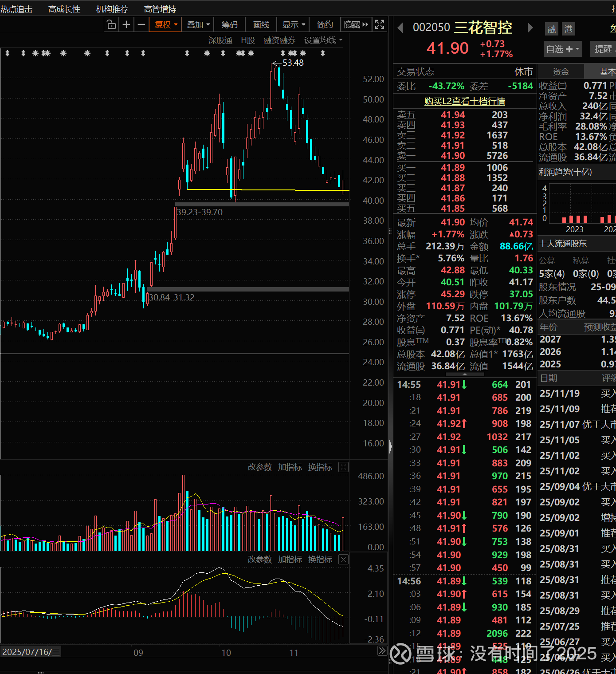Zoom out the K-line chart with minus
This screenshot has height=674, width=616.
(x=141, y=24)
